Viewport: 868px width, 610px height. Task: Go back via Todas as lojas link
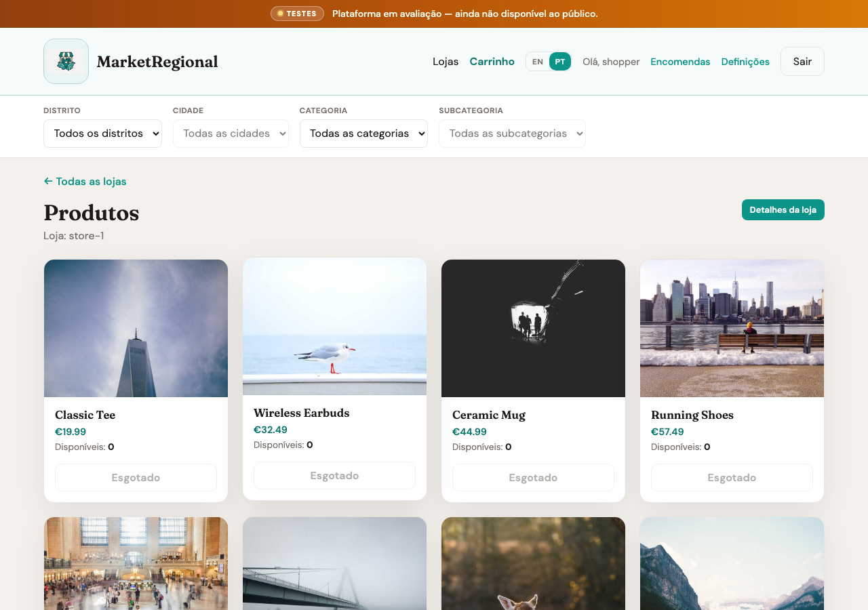tap(85, 182)
